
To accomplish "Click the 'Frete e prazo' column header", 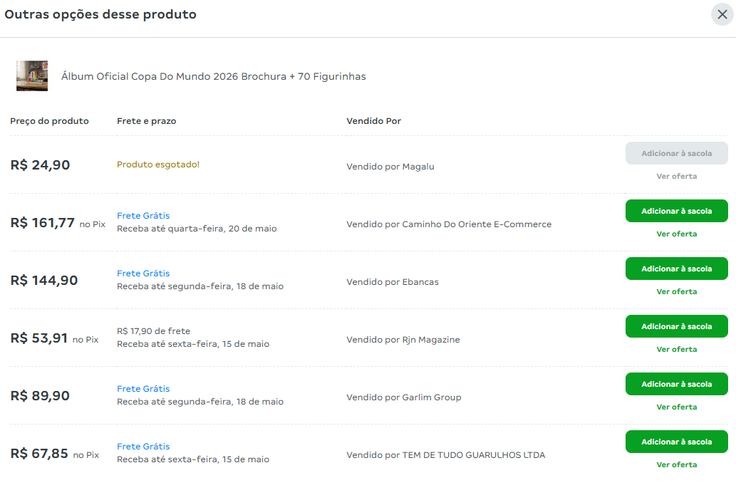I will pos(146,121).
